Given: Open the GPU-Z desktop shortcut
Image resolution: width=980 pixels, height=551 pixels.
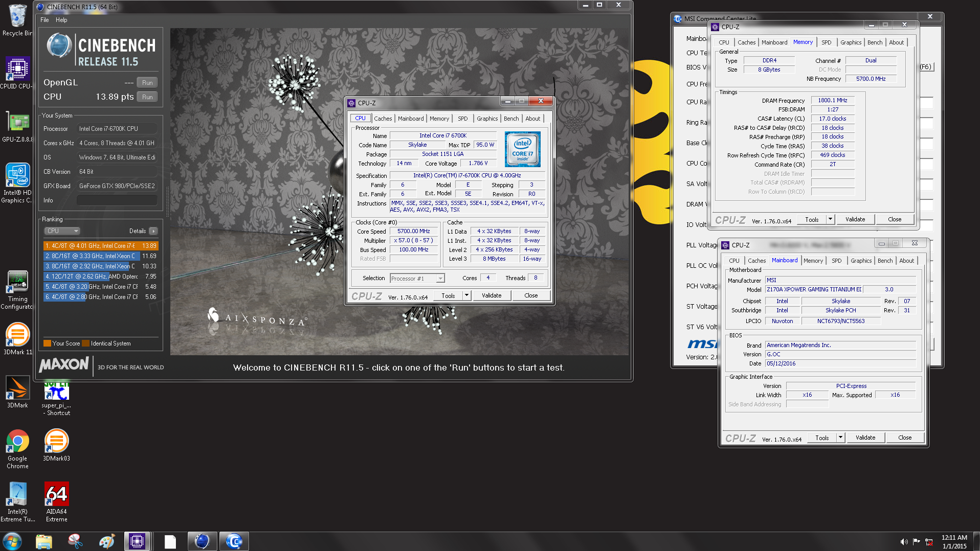Looking at the screenshot, I should 17,127.
